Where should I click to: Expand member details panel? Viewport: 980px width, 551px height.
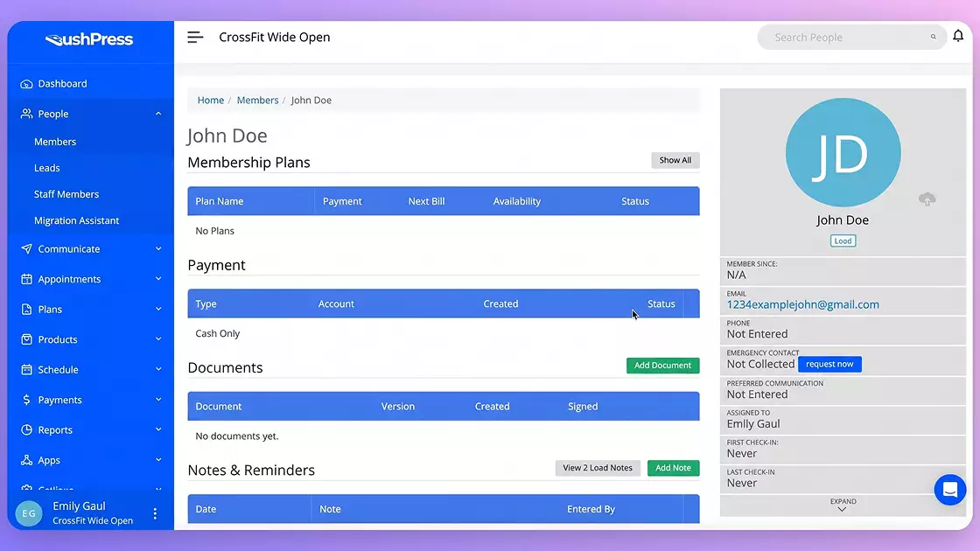click(x=843, y=505)
